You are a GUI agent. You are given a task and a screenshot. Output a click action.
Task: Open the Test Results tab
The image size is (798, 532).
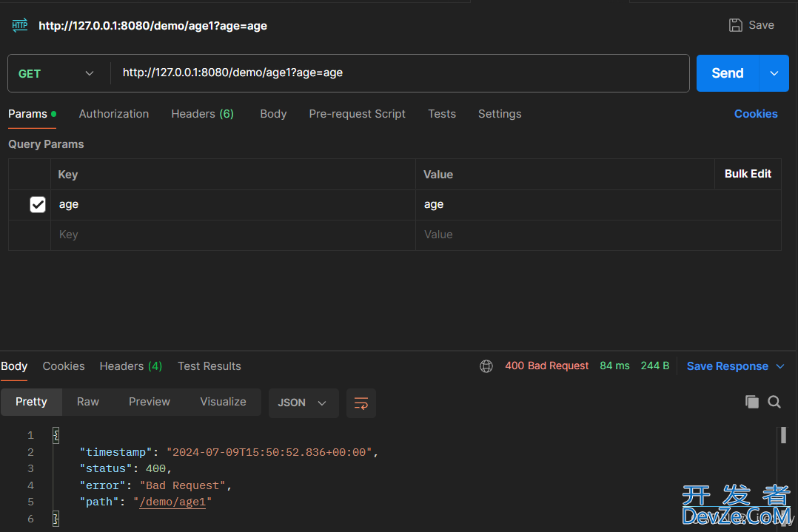(209, 366)
